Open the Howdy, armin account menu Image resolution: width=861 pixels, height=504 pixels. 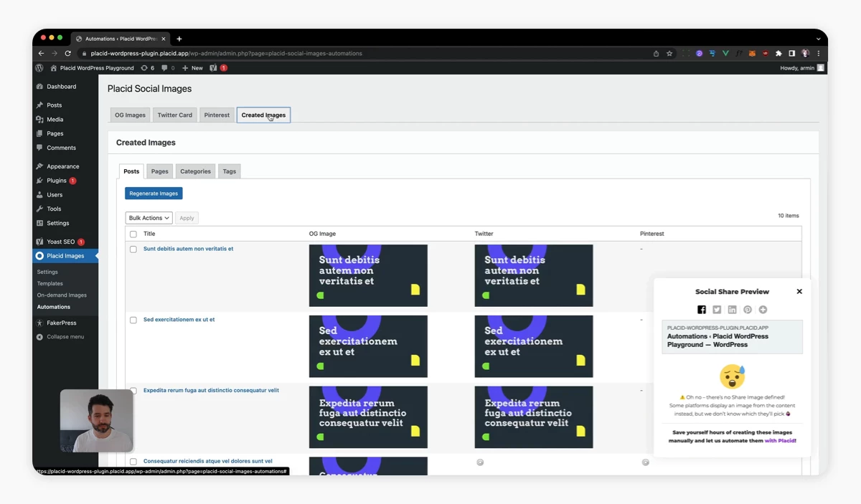click(801, 68)
